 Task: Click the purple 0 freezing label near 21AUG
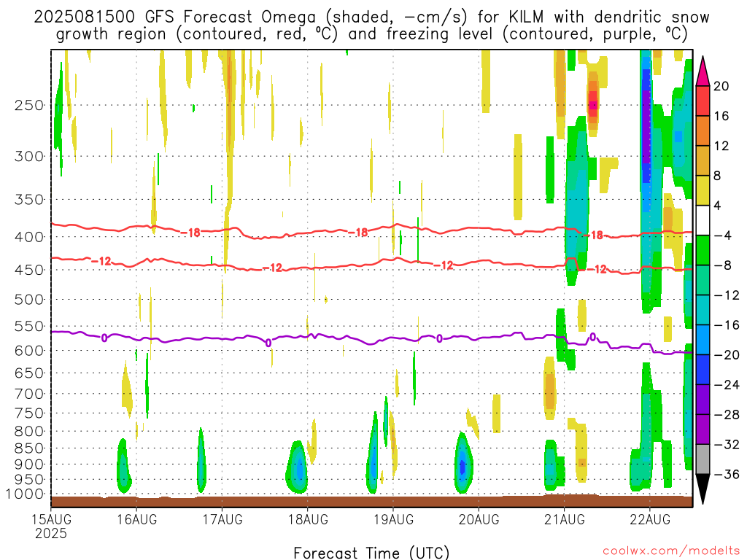[592, 337]
